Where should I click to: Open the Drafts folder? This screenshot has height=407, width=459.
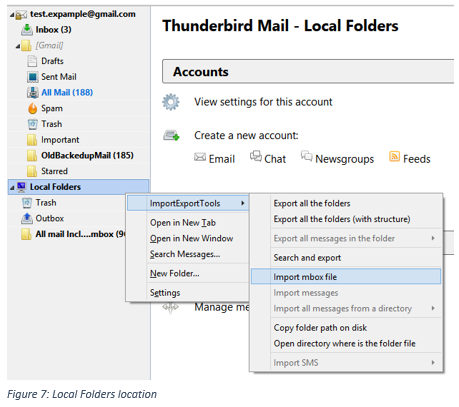pos(52,61)
